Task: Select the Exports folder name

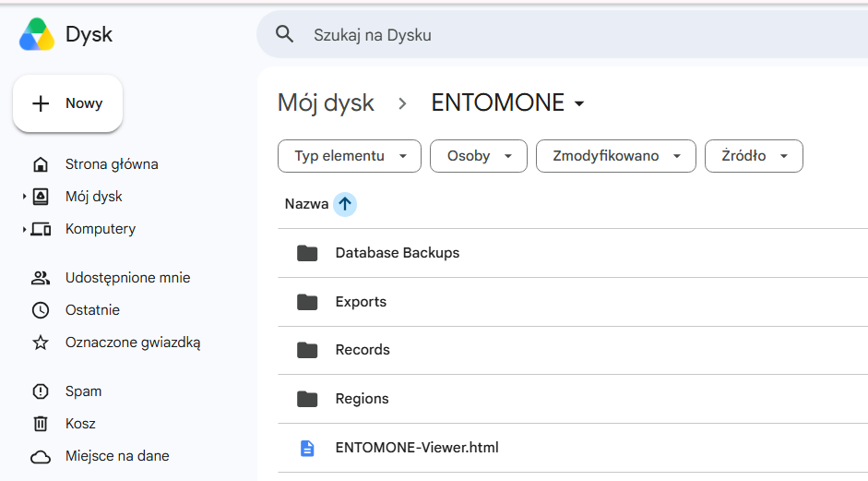Action: [361, 302]
